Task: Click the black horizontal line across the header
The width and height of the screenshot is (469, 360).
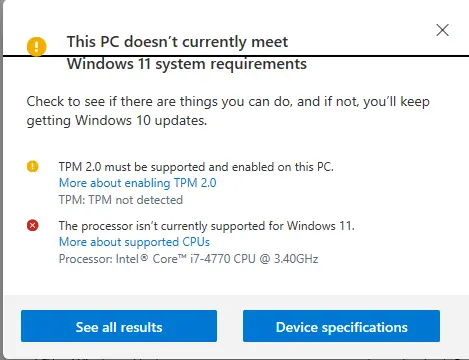Action: pos(236,56)
